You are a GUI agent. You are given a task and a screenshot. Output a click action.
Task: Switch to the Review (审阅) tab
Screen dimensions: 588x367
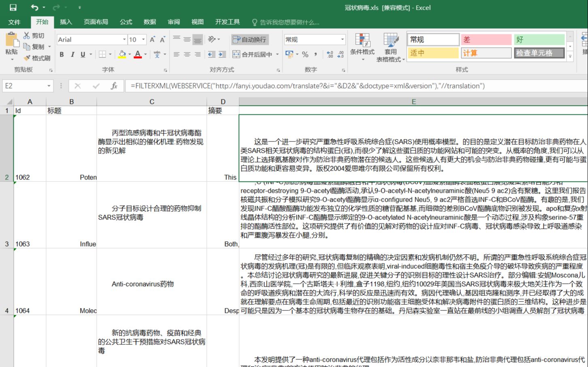coord(174,22)
